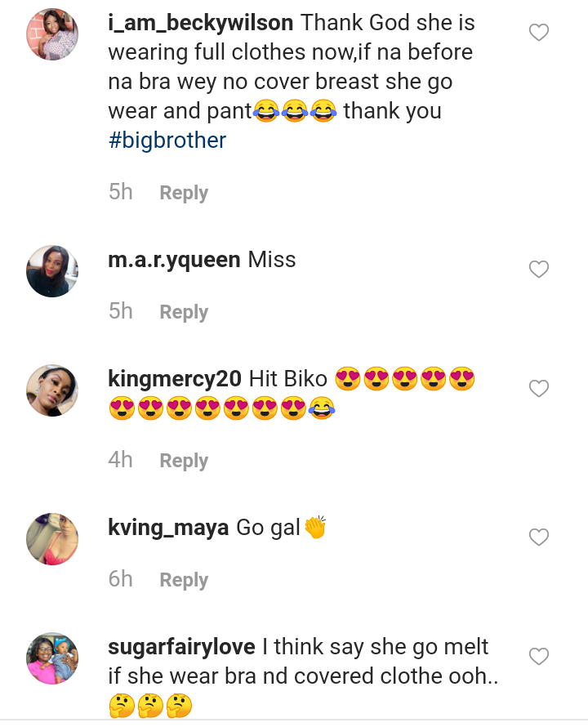This screenshot has width=588, height=727.
Task: Tap the heart on m.a.r.yqueen's comment
Action: [x=539, y=269]
